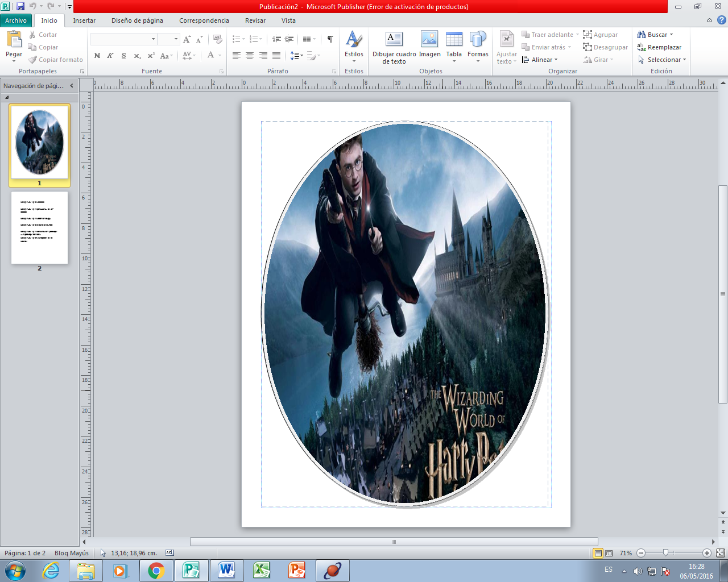
Task: Switch to two-page spread view in status bar
Action: tap(609, 553)
